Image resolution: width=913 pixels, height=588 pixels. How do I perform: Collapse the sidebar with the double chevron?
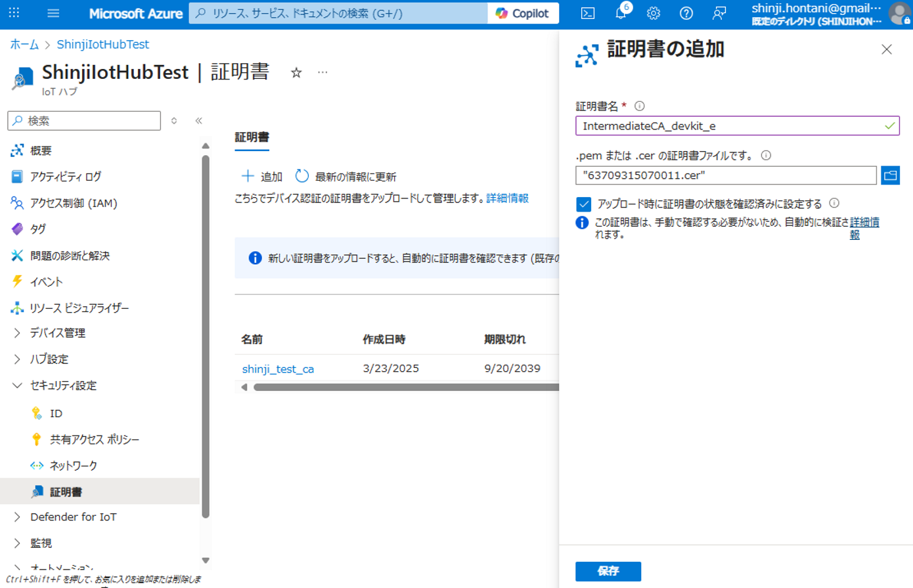click(x=198, y=121)
